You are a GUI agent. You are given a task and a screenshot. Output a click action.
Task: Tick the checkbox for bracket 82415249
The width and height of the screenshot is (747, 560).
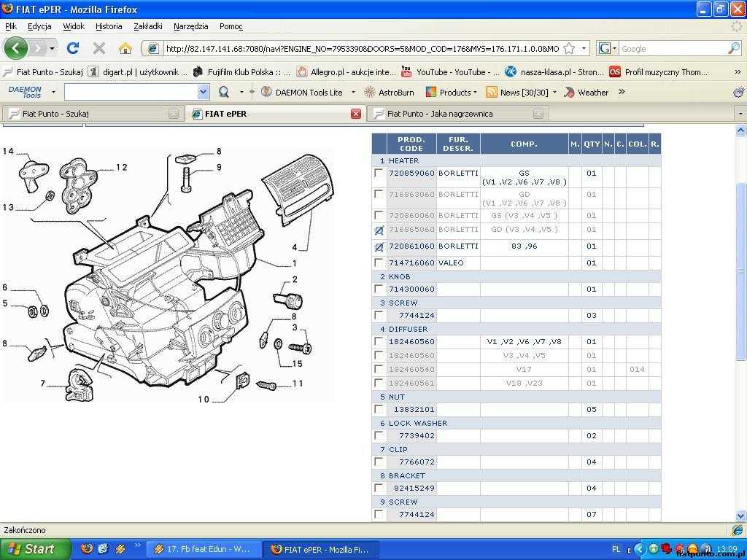point(379,488)
